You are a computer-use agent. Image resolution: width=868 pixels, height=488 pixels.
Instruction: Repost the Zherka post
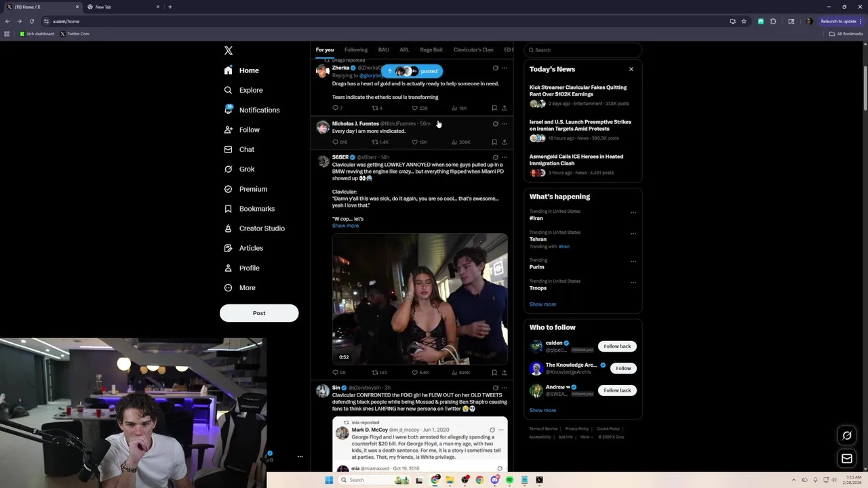click(377, 108)
